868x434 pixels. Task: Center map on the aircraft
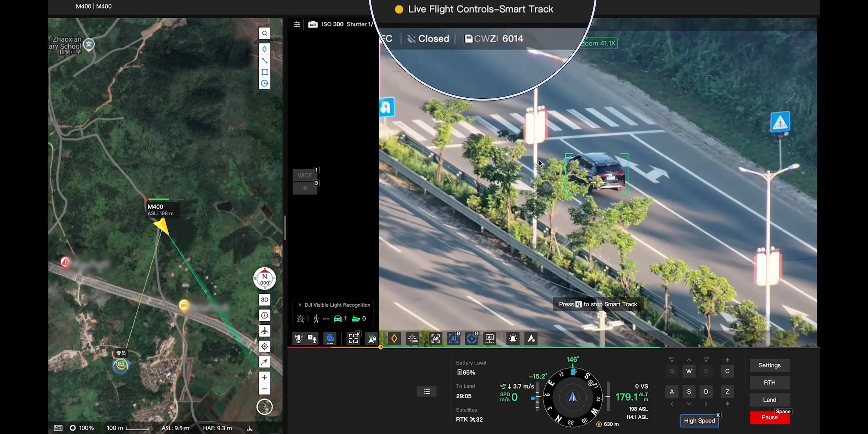point(264,331)
